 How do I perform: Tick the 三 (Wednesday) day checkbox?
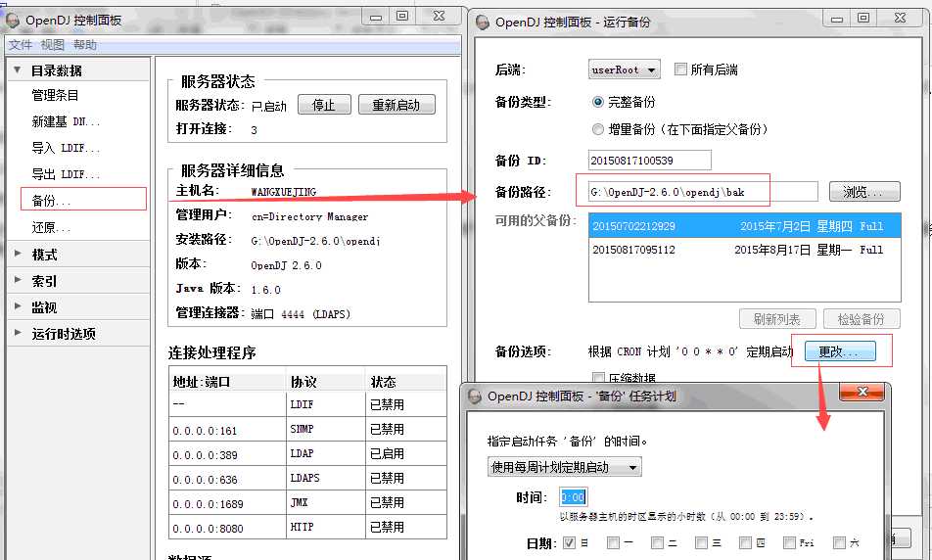point(701,542)
